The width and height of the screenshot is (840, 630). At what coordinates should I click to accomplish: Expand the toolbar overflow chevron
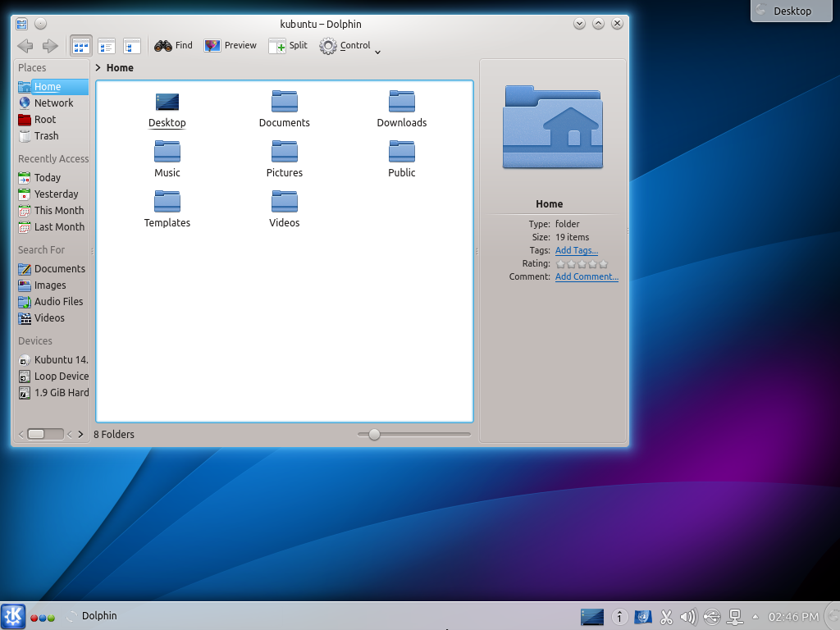(377, 52)
